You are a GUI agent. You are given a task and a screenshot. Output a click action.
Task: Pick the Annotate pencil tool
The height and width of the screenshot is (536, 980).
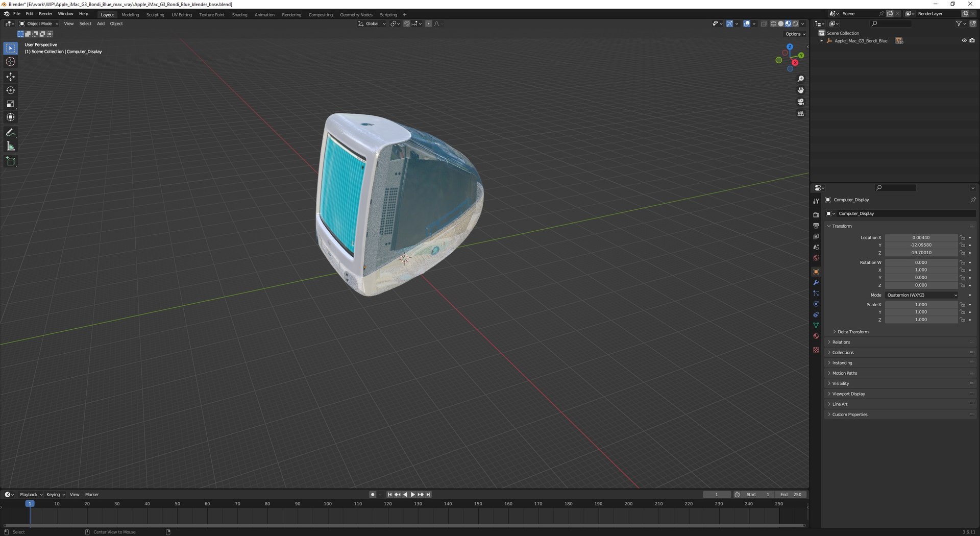(x=11, y=133)
